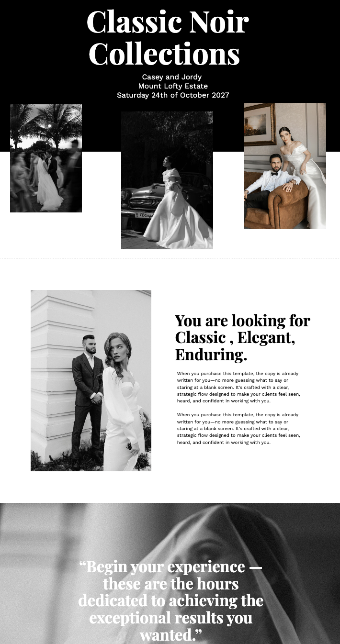
Task: Select the Classic Noir Collections title
Action: (x=167, y=38)
